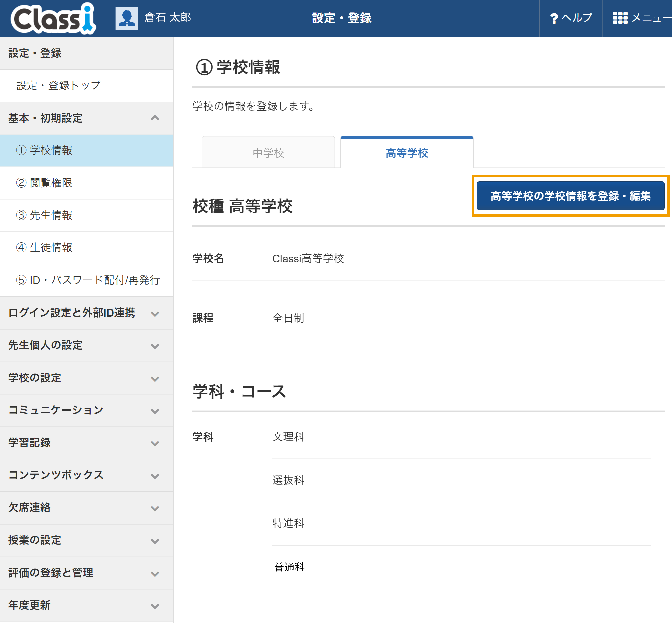Click 高等学校の学校情報を登録・編集 button
The image size is (672, 623).
(570, 196)
